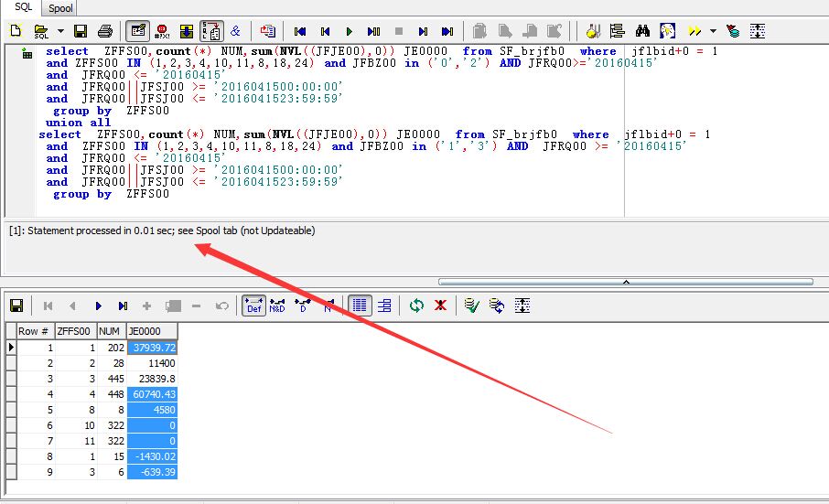Image resolution: width=829 pixels, height=504 pixels.
Task: Select the cell with value 11400
Action: (152, 363)
